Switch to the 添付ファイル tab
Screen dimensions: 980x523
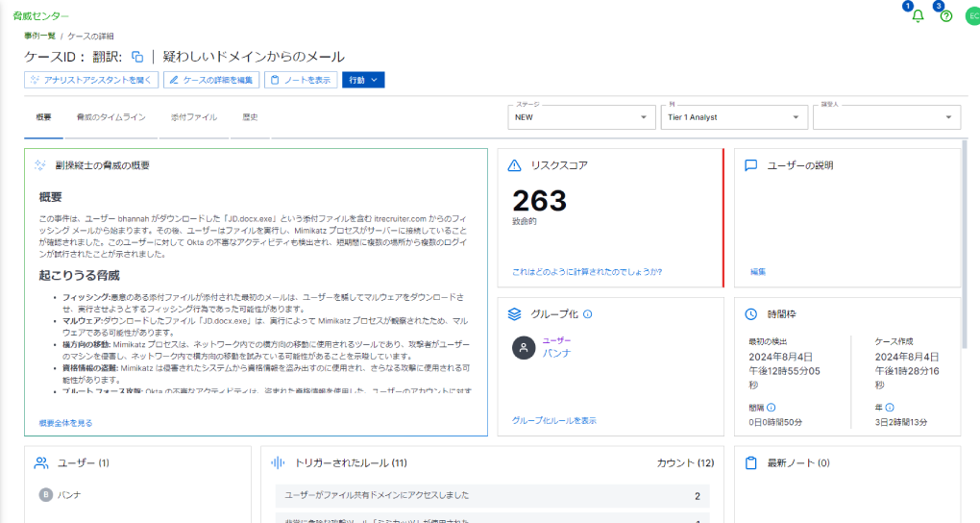[194, 117]
